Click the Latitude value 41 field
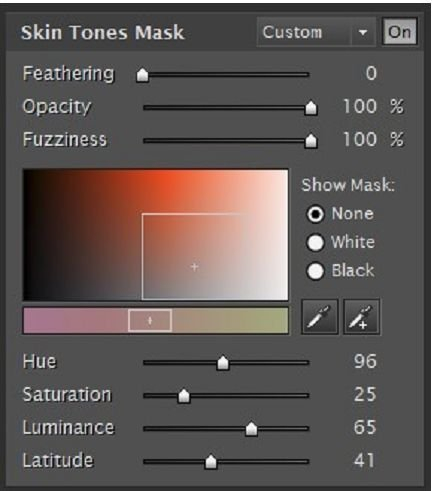This screenshot has width=432, height=491. [x=365, y=460]
